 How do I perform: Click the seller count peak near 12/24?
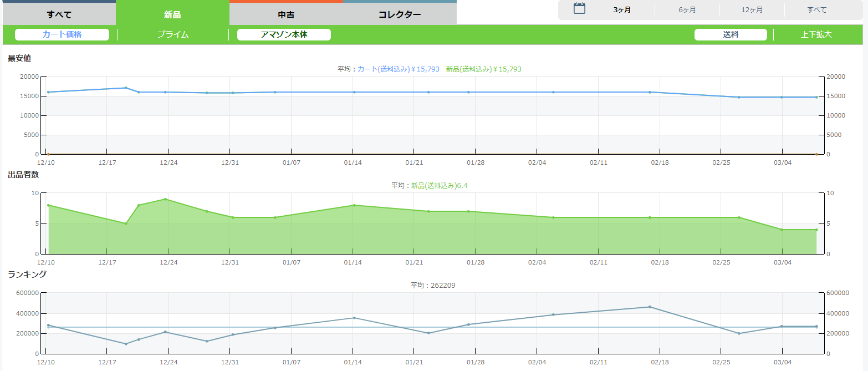click(x=165, y=199)
